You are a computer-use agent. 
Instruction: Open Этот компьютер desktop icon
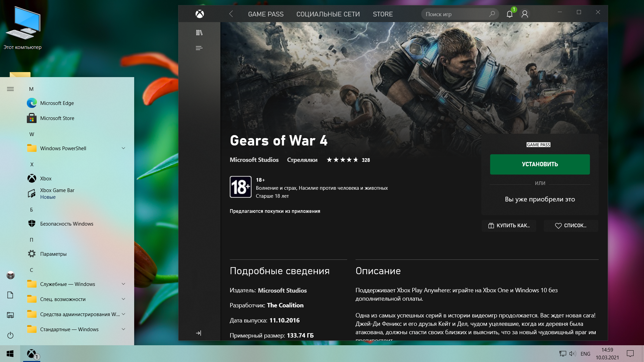pyautogui.click(x=22, y=28)
